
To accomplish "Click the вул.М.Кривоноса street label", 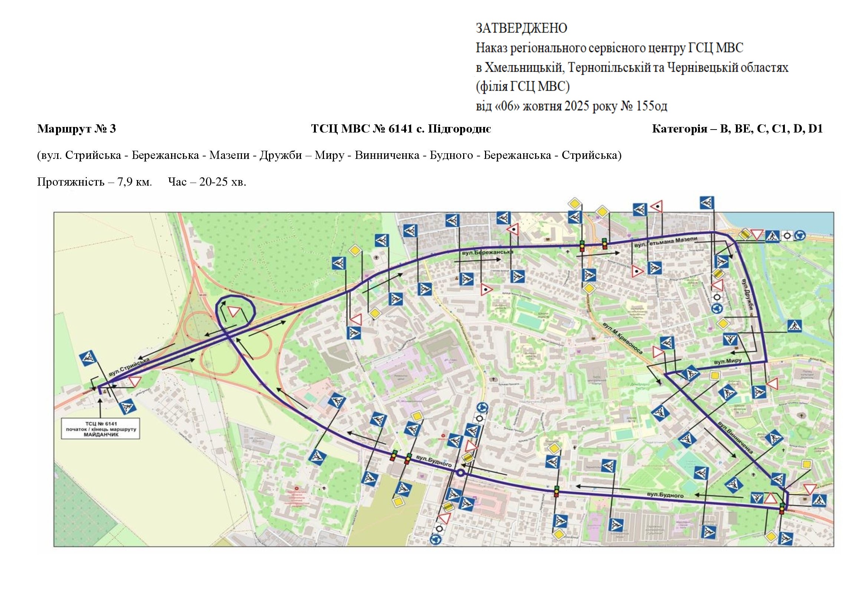I will [x=622, y=339].
